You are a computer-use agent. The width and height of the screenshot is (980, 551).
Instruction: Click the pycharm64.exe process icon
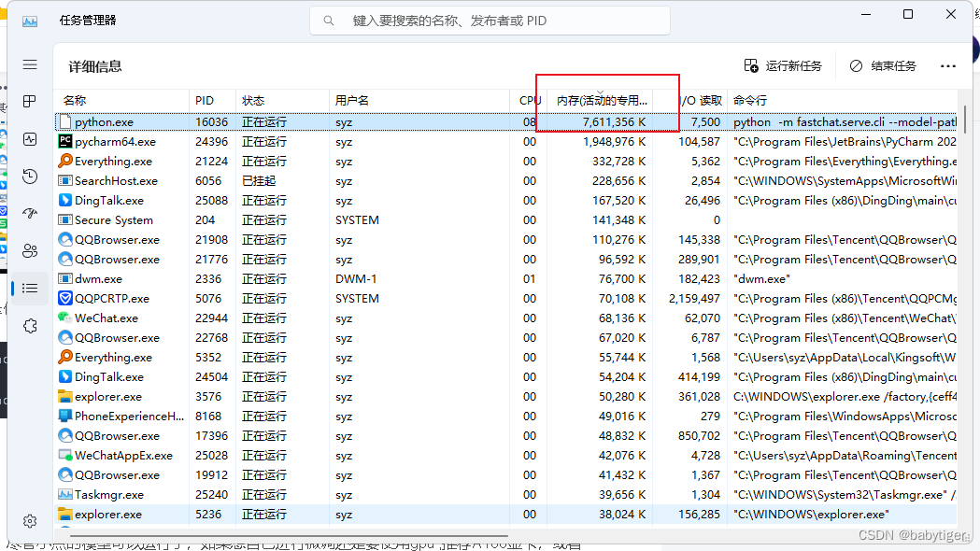pyautogui.click(x=65, y=141)
